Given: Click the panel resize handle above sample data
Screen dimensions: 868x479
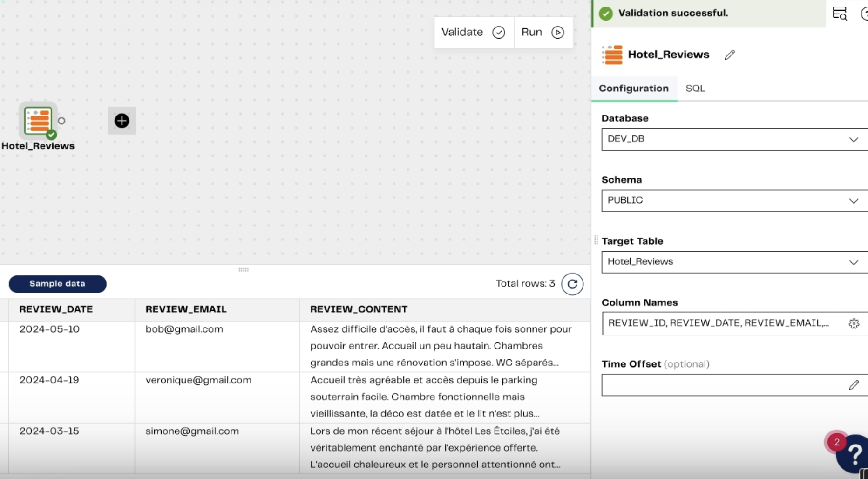Looking at the screenshot, I should (x=244, y=270).
